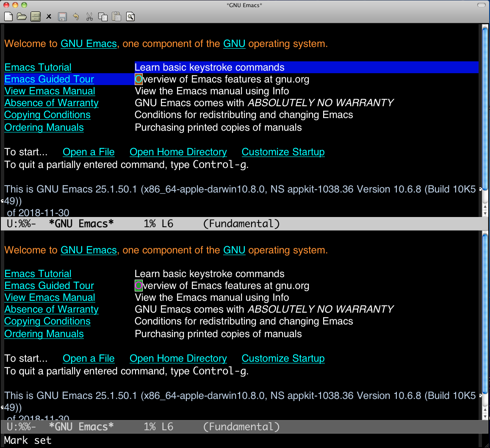Screen dimensions: 490x448
Task: Click the window resize grip corner
Action: click(x=487, y=445)
